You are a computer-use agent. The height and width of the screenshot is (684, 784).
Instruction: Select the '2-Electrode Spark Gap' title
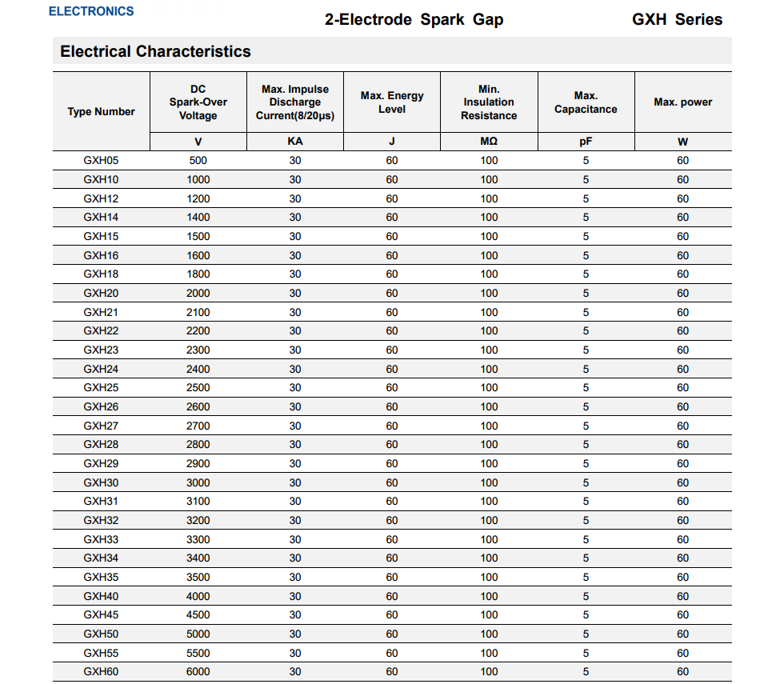[x=414, y=20]
